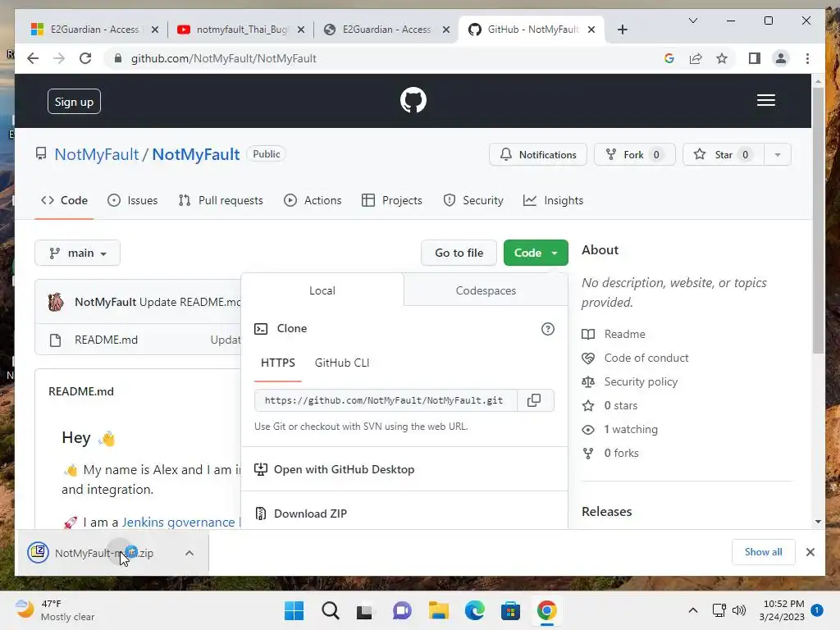Open Code of conduct link
Screen dimensions: 840x630
[x=646, y=358]
